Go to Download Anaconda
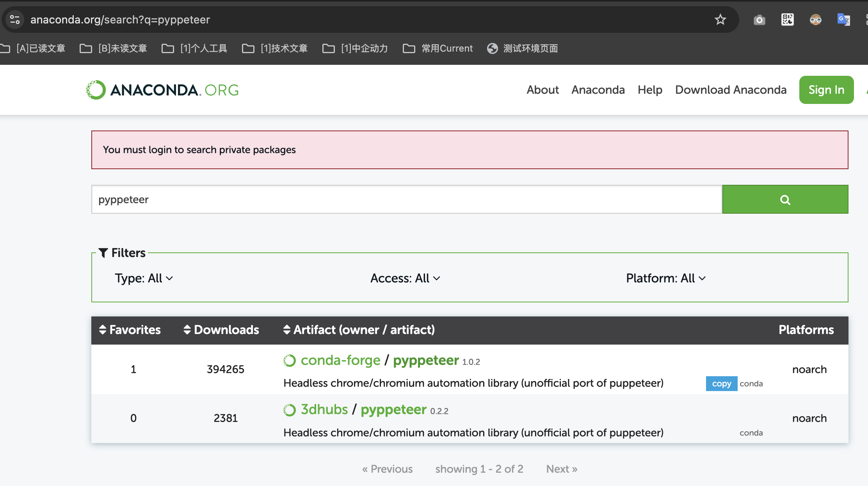Viewport: 868px width, 486px height. (731, 90)
